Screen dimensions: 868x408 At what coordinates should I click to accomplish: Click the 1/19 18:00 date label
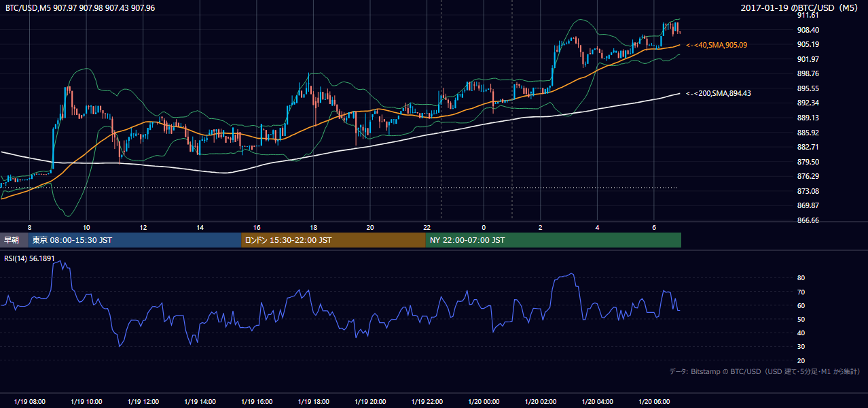tap(313, 402)
